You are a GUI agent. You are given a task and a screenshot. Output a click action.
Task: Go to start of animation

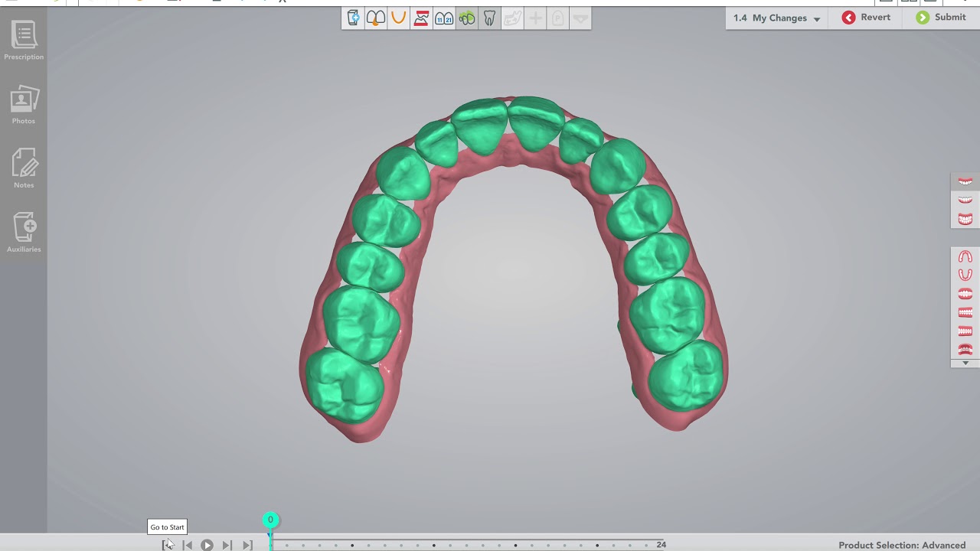[168, 545]
